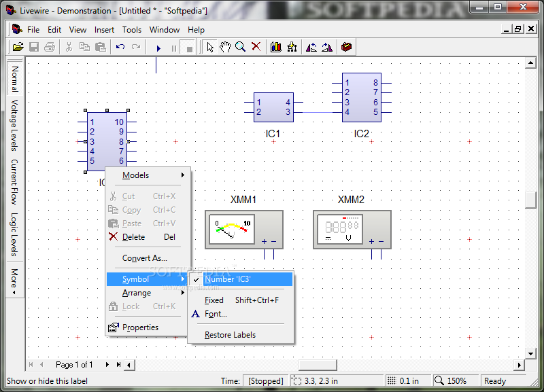Click the Print icon in toolbar
The image size is (544, 392).
tap(50, 47)
